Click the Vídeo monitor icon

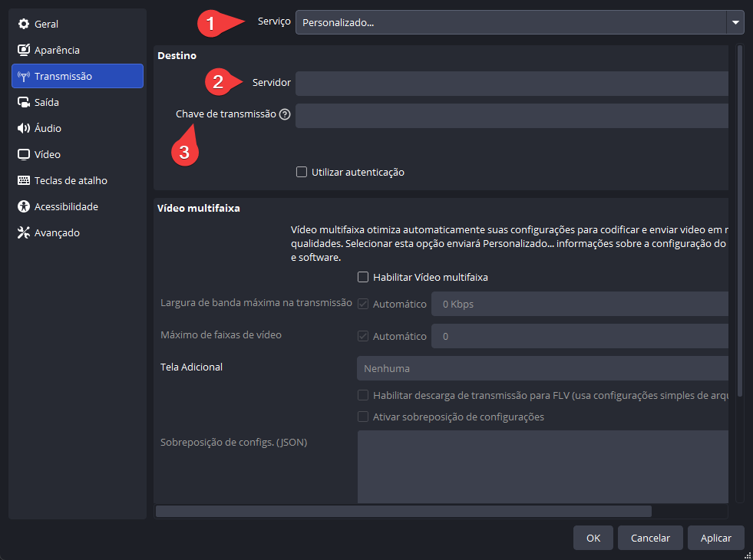pyautogui.click(x=23, y=155)
